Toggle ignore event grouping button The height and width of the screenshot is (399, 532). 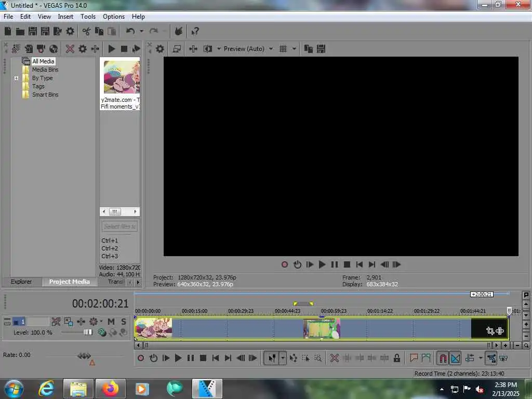coord(503,358)
